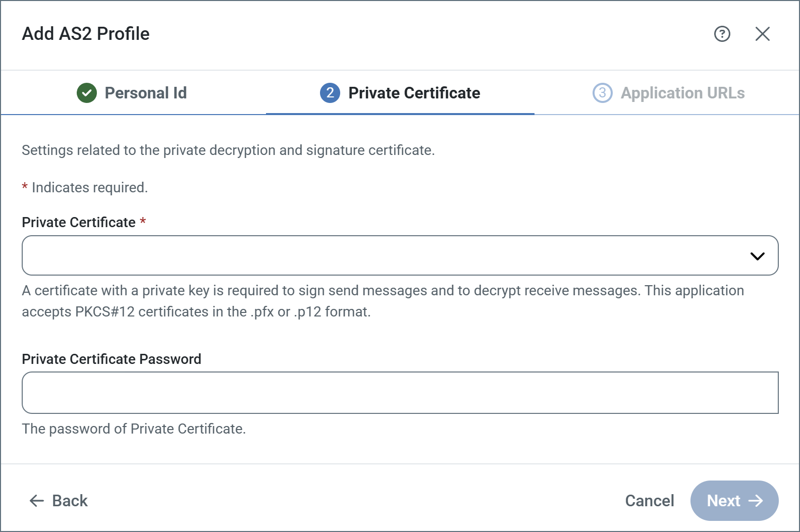Open the Private Certificate combo box
The width and height of the screenshot is (800, 532).
[x=384, y=255]
